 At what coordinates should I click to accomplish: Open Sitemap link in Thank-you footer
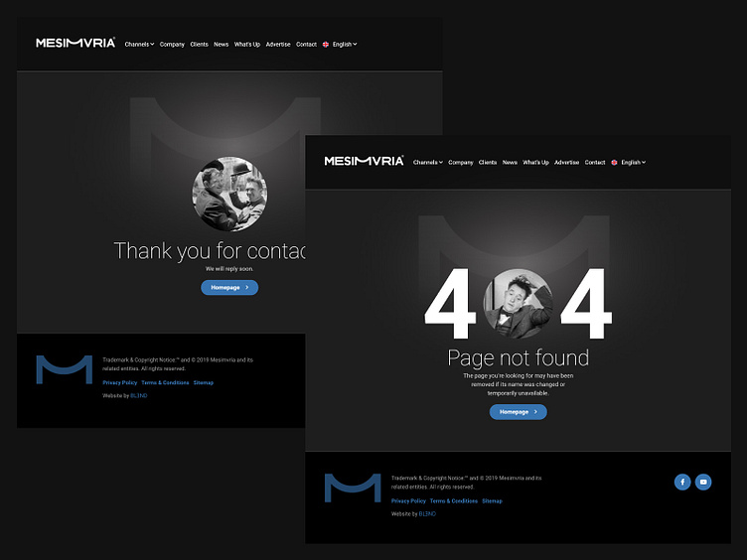coord(204,383)
